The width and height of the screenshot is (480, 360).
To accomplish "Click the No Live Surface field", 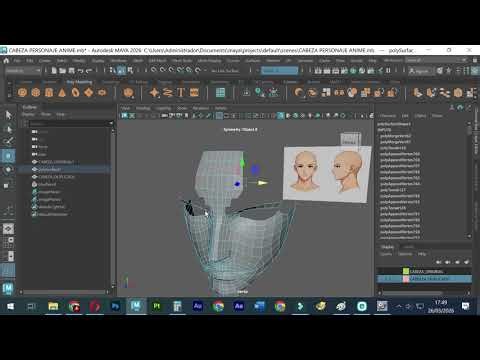I will 226,71.
